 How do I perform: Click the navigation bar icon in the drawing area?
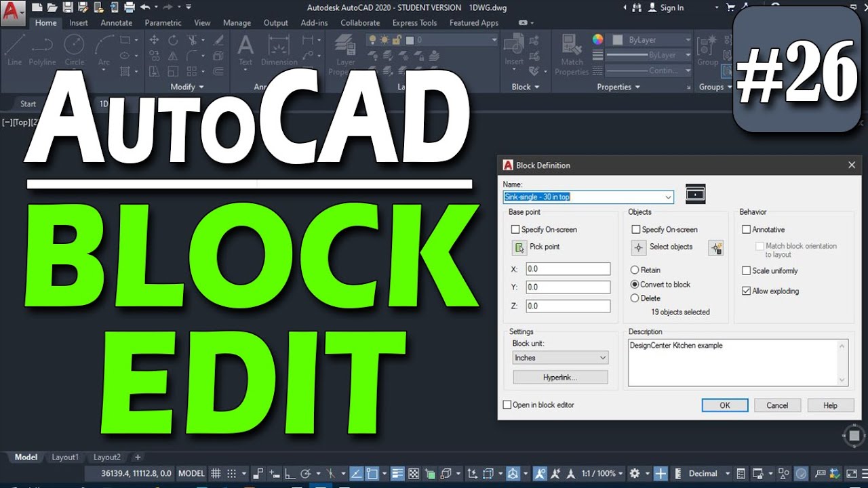coord(854,436)
